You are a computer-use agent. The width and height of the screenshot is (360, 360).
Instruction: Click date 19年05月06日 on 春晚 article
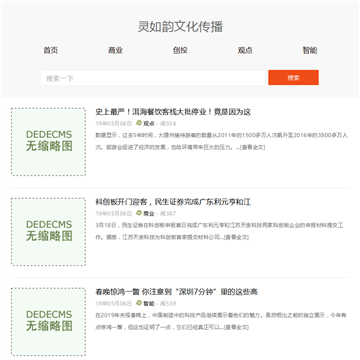click(114, 304)
